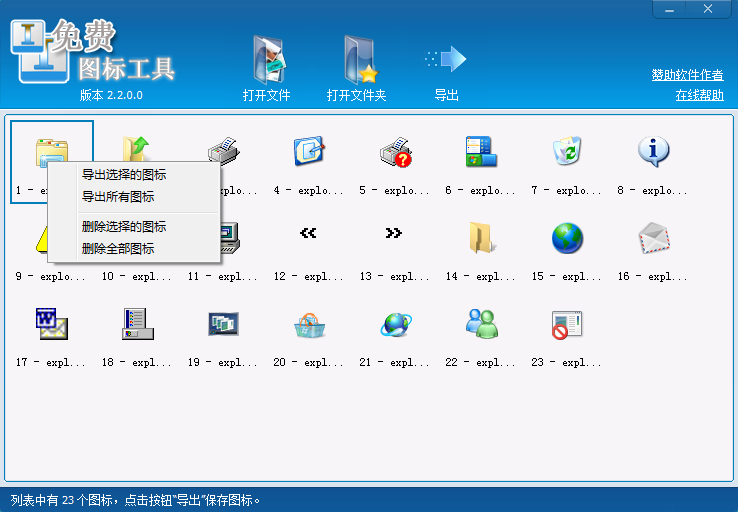The image size is (738, 512).
Task: Select icon 15 globe
Action: 567,238
